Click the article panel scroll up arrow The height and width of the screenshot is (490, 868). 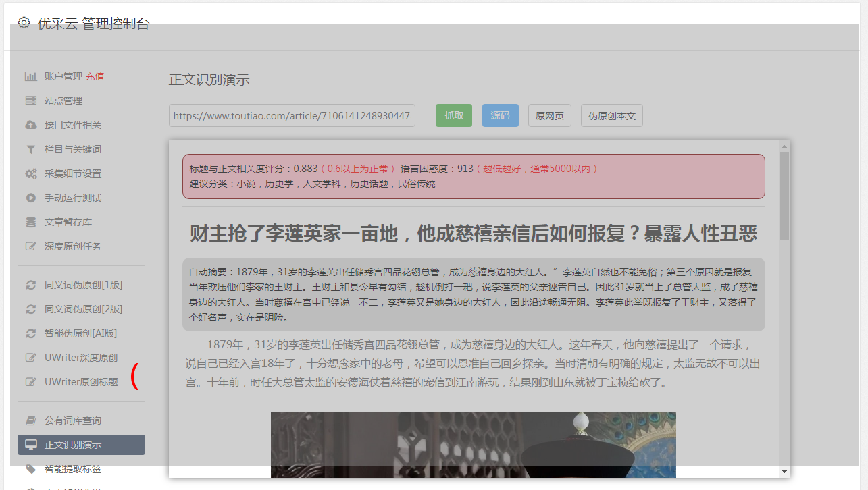784,146
